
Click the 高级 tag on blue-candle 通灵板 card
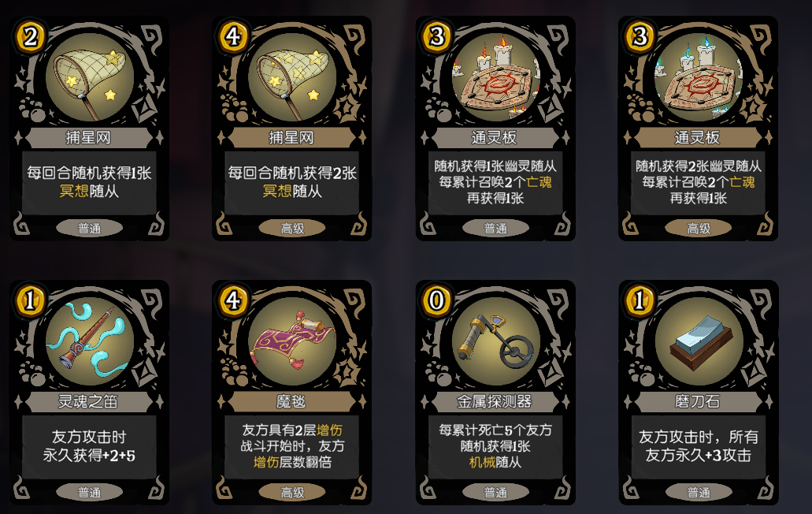(698, 228)
